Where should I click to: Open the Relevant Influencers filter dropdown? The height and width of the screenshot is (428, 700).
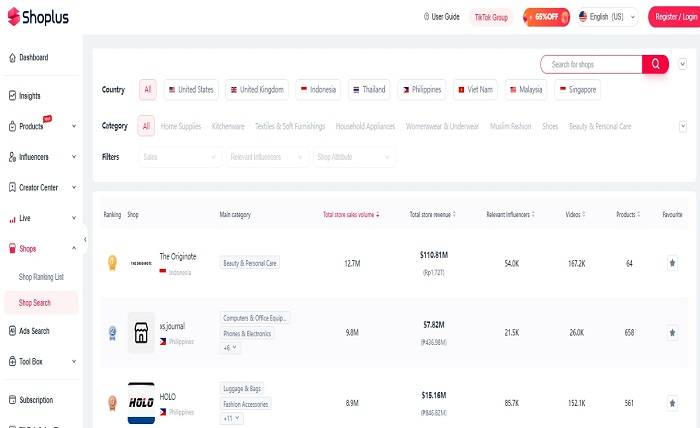[267, 157]
